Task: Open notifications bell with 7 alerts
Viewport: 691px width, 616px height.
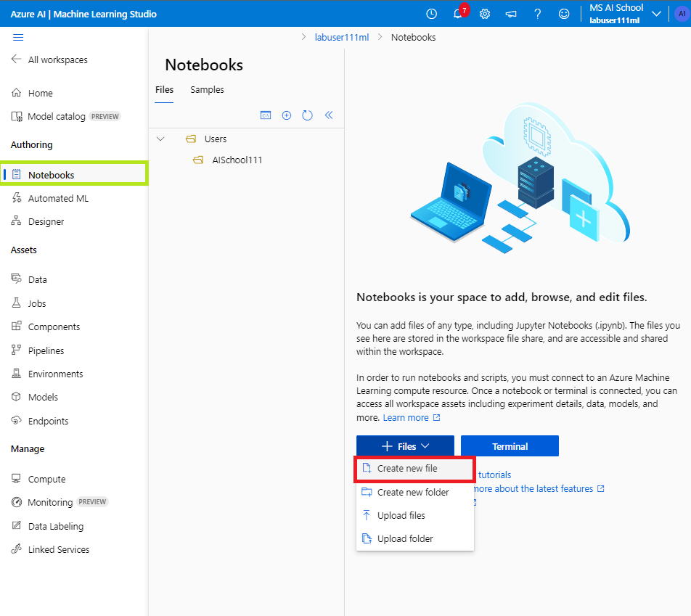Action: 458,14
